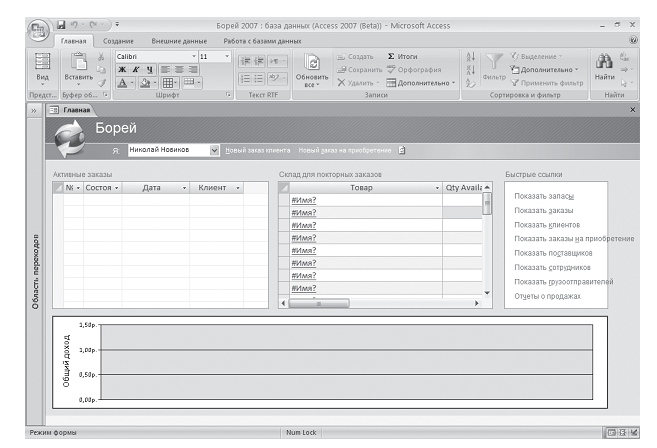Open Выделение filter dropdown
Screen dimensions: 657x448
(x=536, y=57)
